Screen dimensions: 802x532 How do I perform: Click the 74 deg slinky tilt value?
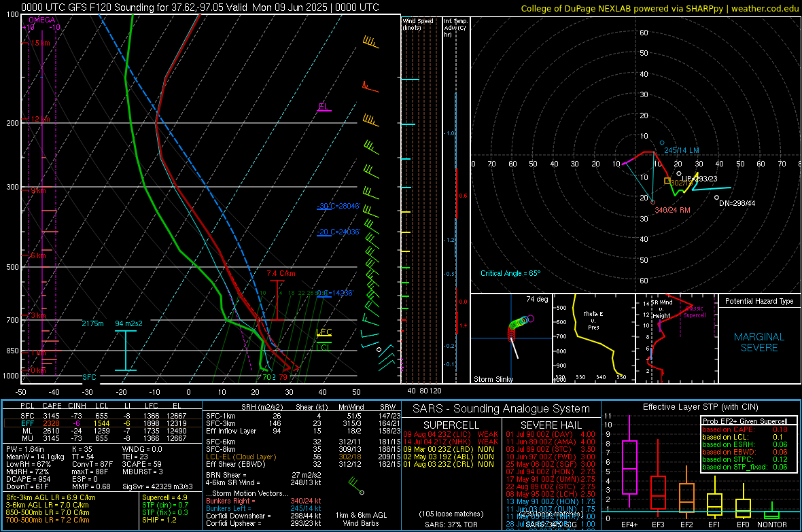537,299
